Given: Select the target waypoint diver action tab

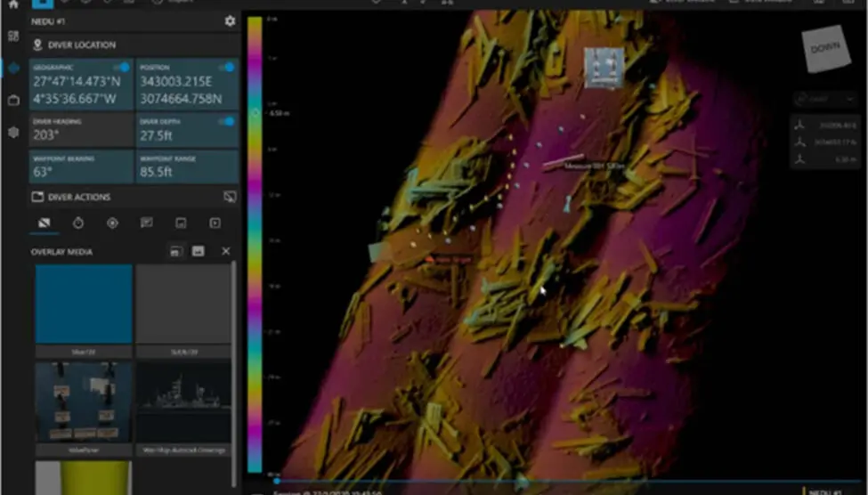Looking at the screenshot, I should 112,223.
